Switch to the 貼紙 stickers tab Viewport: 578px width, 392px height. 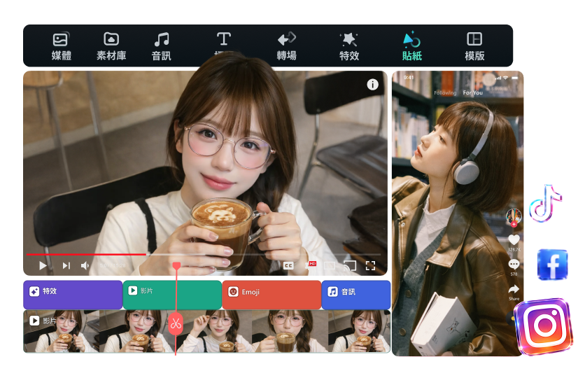[x=411, y=46]
